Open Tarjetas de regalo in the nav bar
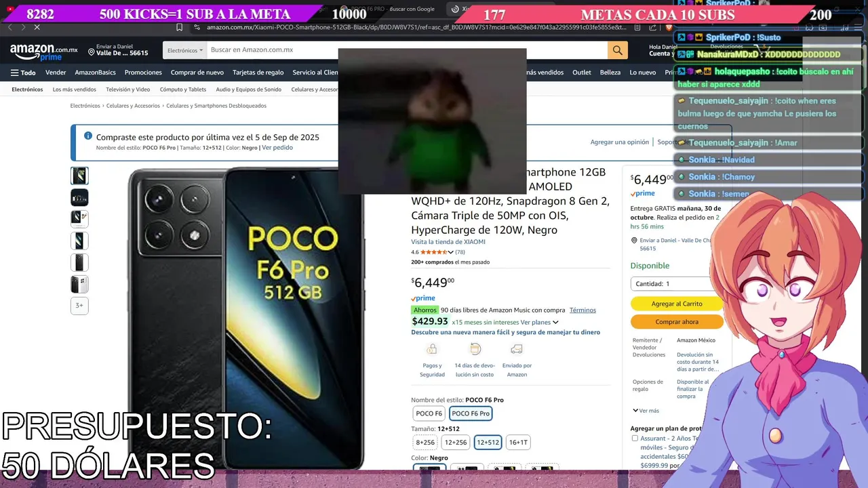Screen dimensions: 868x488 (x=258, y=73)
